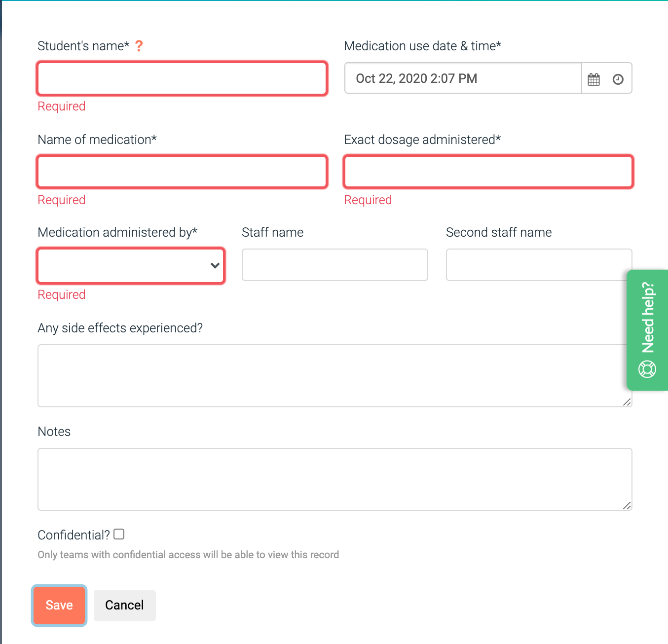Click into the Student's name field
The height and width of the screenshot is (644, 668).
[182, 78]
